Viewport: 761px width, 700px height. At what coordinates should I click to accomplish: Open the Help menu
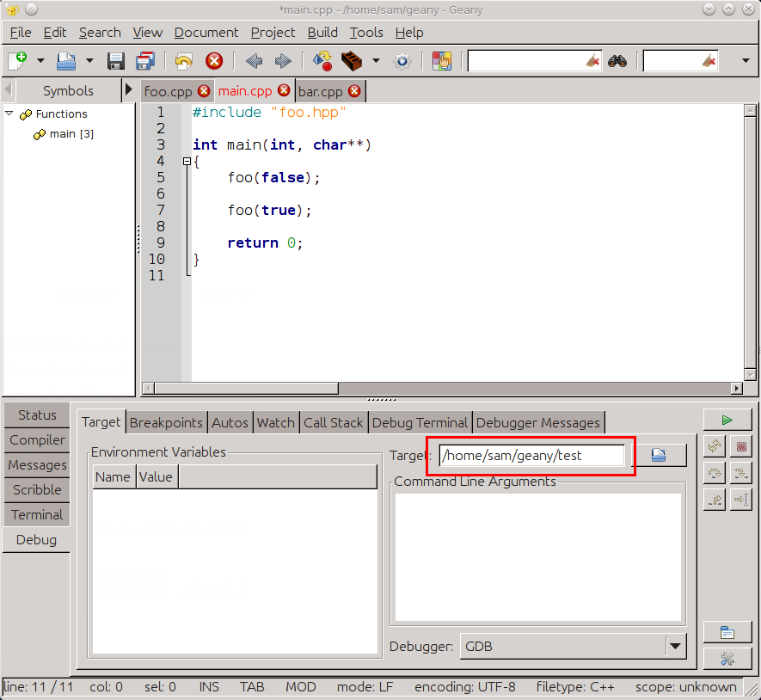pos(409,33)
